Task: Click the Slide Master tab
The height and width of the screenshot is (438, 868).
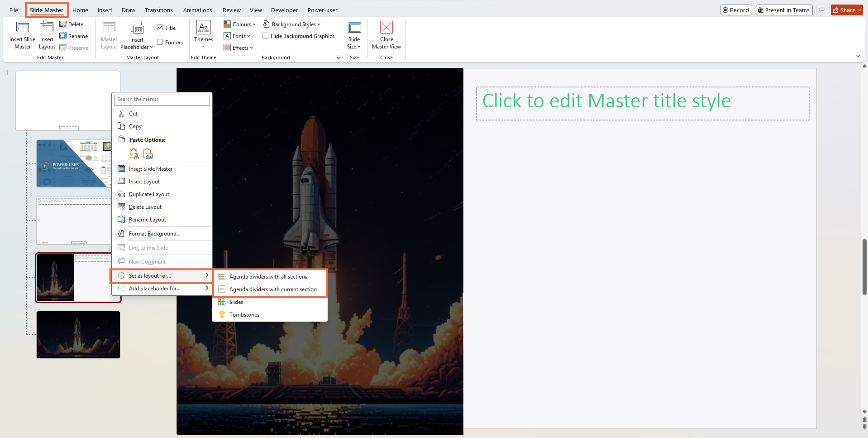Action: (47, 10)
